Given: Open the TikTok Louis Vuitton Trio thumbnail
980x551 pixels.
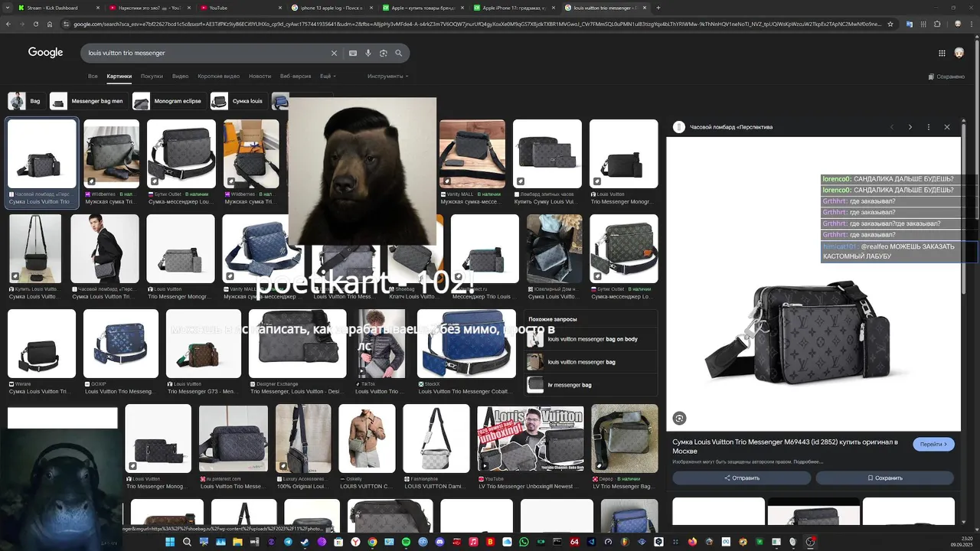Looking at the screenshot, I should 381,344.
